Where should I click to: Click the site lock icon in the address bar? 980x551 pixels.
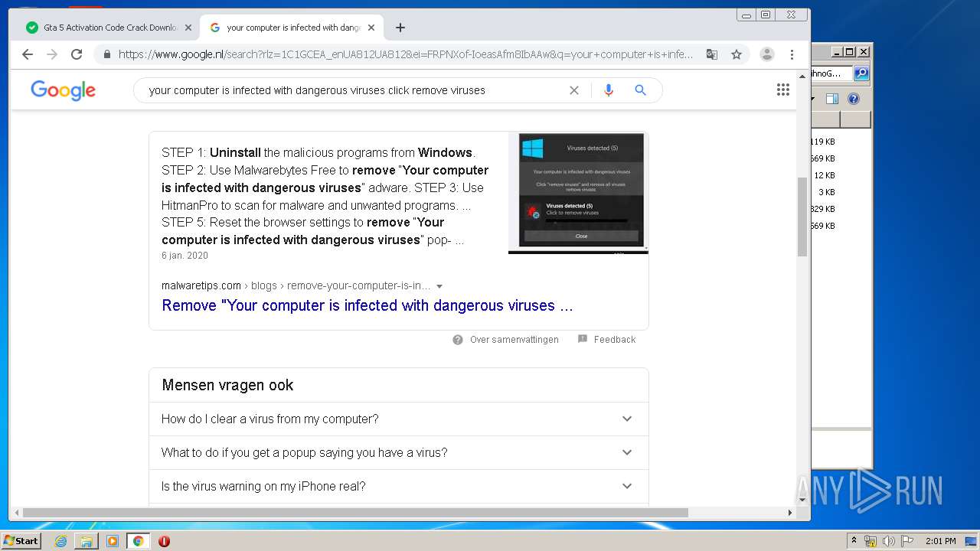click(x=107, y=54)
